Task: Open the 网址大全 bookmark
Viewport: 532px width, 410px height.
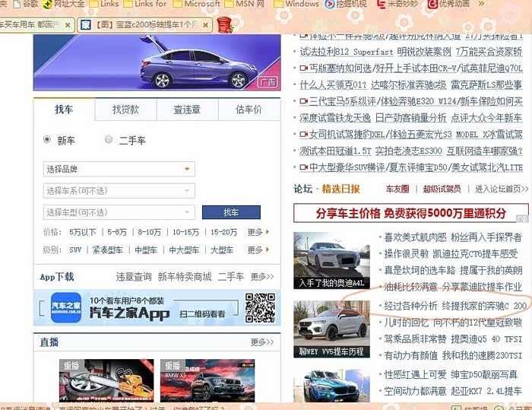Action: click(x=64, y=4)
